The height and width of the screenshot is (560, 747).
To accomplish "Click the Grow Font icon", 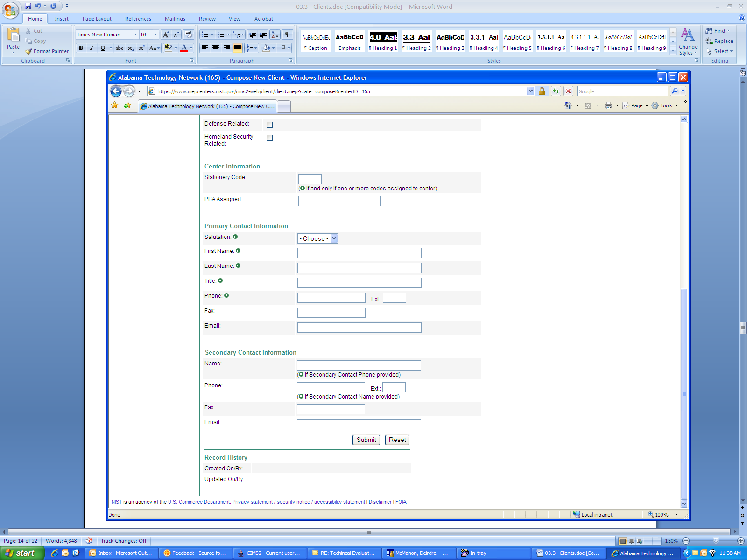I will click(166, 35).
